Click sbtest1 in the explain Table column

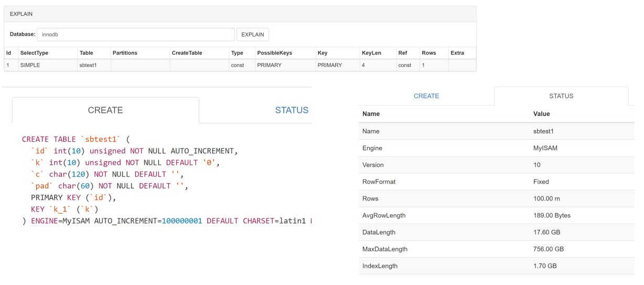(x=88, y=65)
